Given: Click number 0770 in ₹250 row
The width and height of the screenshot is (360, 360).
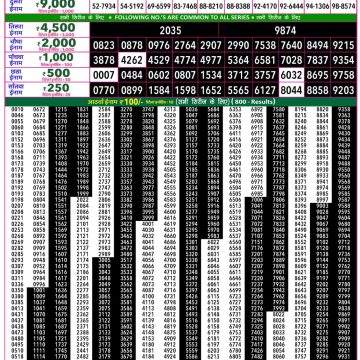Looking at the screenshot, I should click(x=104, y=90).
